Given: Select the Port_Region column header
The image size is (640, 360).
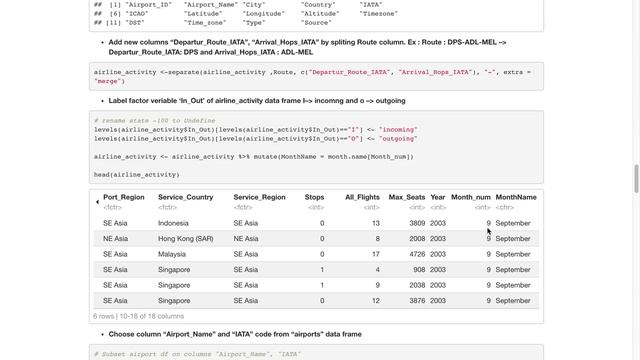Looking at the screenshot, I should click(x=124, y=197).
